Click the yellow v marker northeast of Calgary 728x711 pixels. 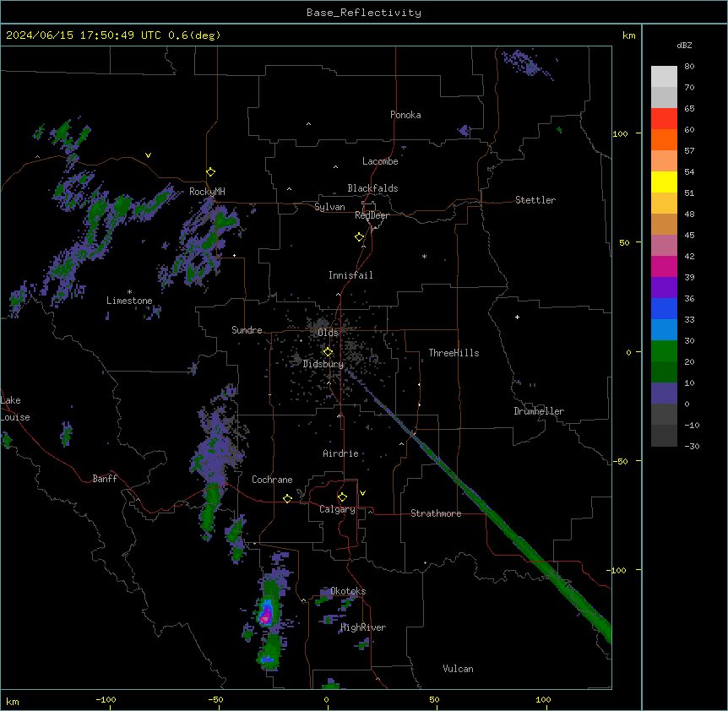coord(362,493)
